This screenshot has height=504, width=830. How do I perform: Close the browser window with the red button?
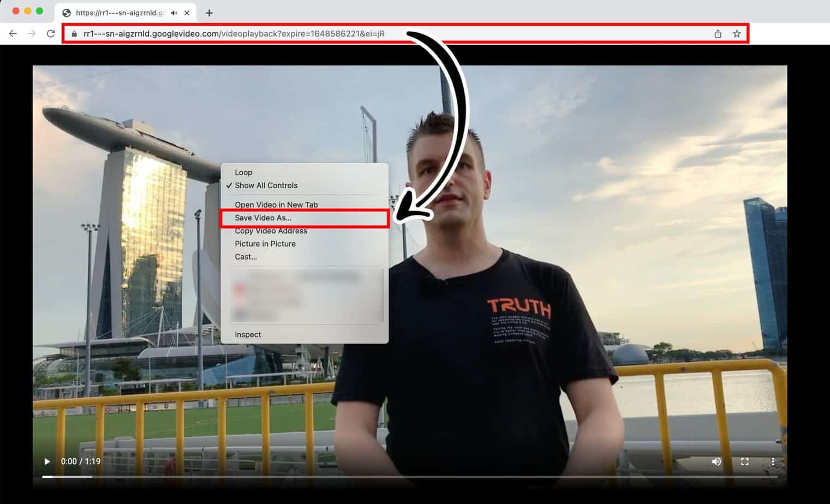(16, 11)
